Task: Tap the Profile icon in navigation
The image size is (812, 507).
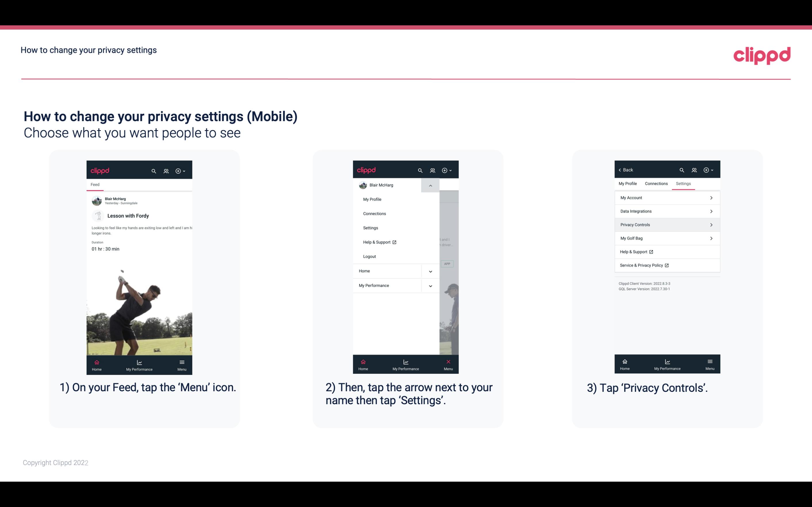Action: tap(166, 170)
